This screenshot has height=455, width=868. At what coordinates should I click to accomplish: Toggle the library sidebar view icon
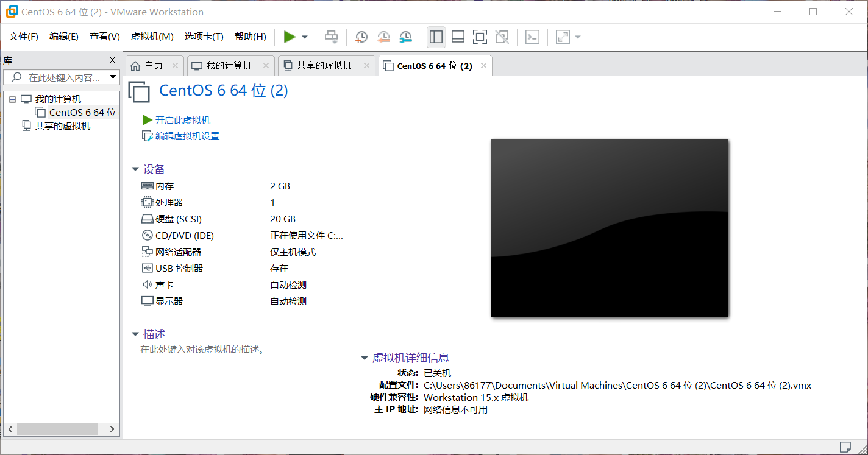(x=436, y=37)
